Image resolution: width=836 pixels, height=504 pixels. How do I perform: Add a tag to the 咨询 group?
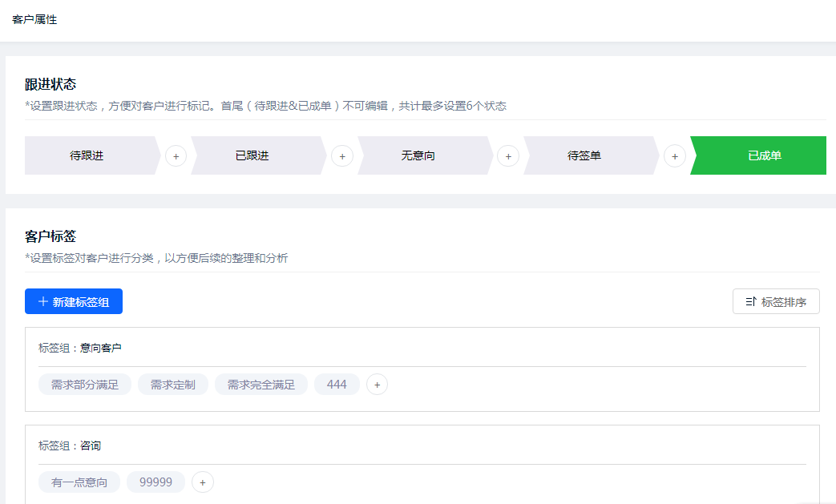[x=202, y=482]
